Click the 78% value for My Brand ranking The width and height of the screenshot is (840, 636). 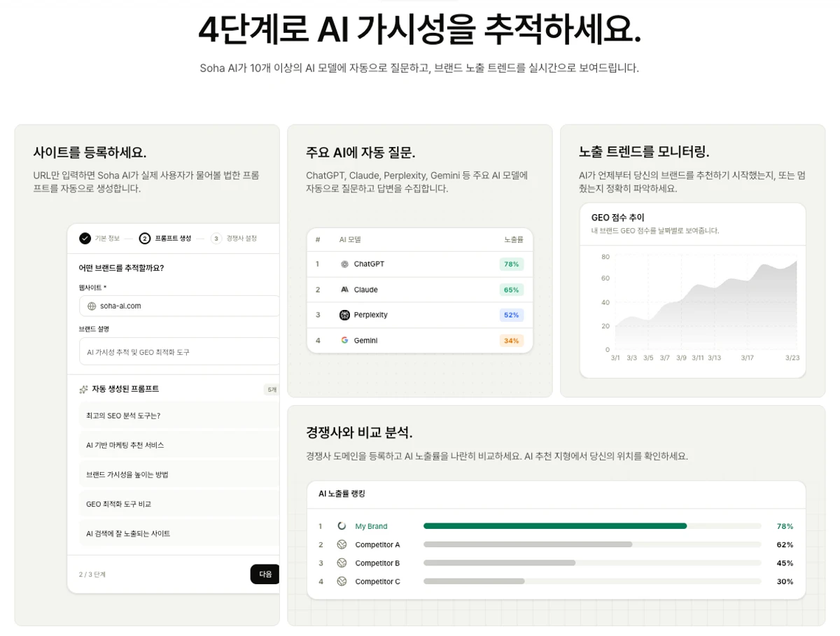(785, 526)
